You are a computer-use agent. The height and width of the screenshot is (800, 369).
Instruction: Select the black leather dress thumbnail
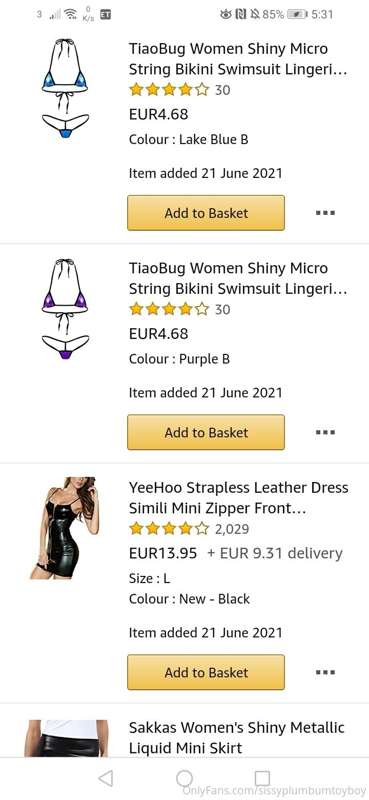click(65, 528)
